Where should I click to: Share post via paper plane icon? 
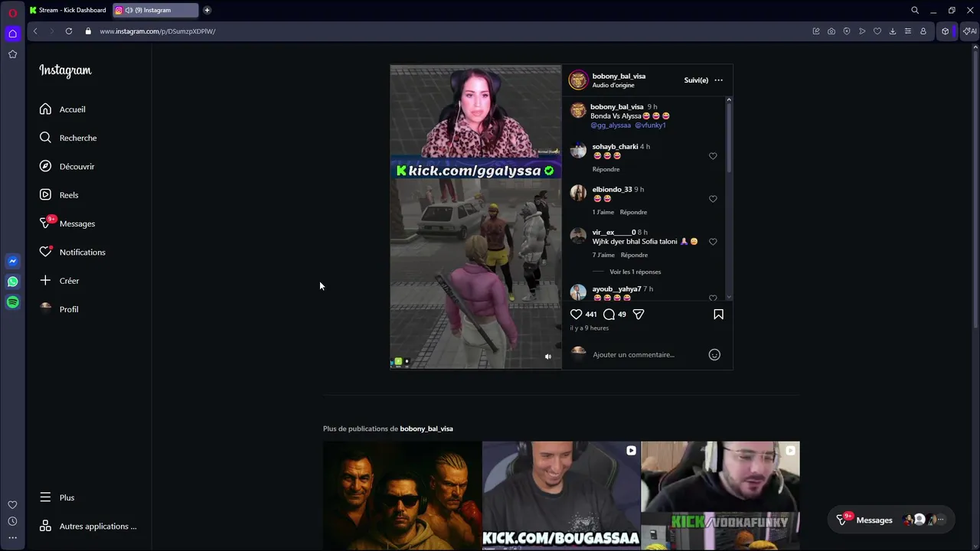pyautogui.click(x=639, y=314)
